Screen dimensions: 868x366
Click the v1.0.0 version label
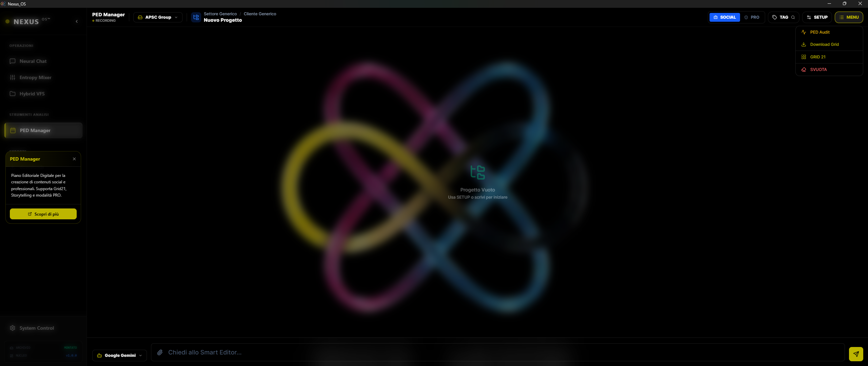point(71,355)
